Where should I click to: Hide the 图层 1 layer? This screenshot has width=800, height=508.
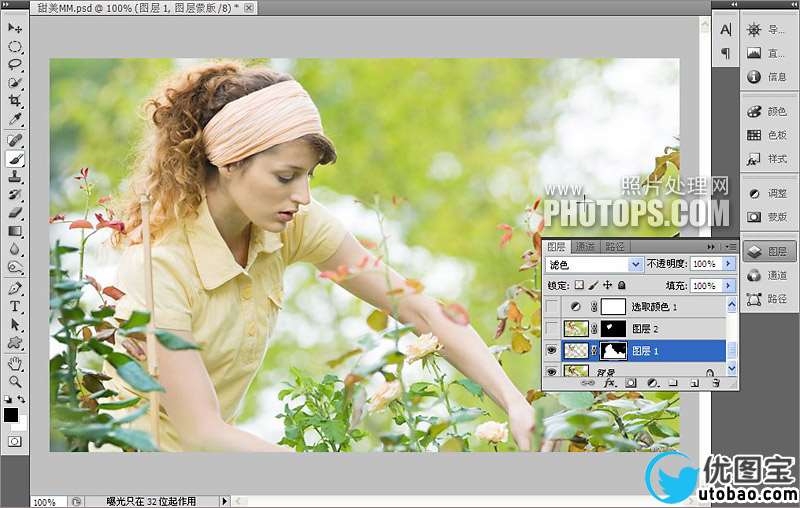(552, 351)
